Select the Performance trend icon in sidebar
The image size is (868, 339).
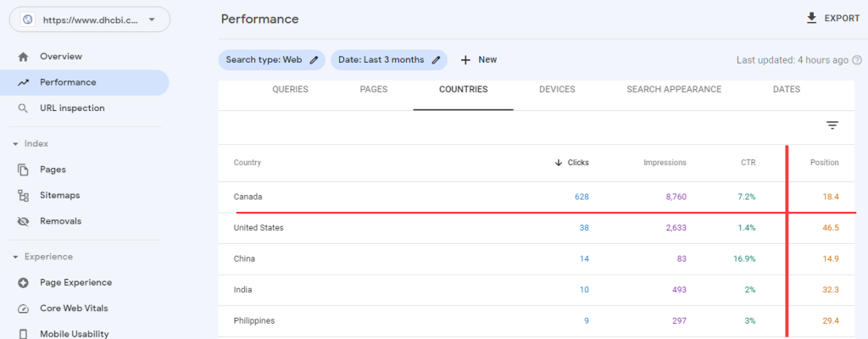pos(23,82)
